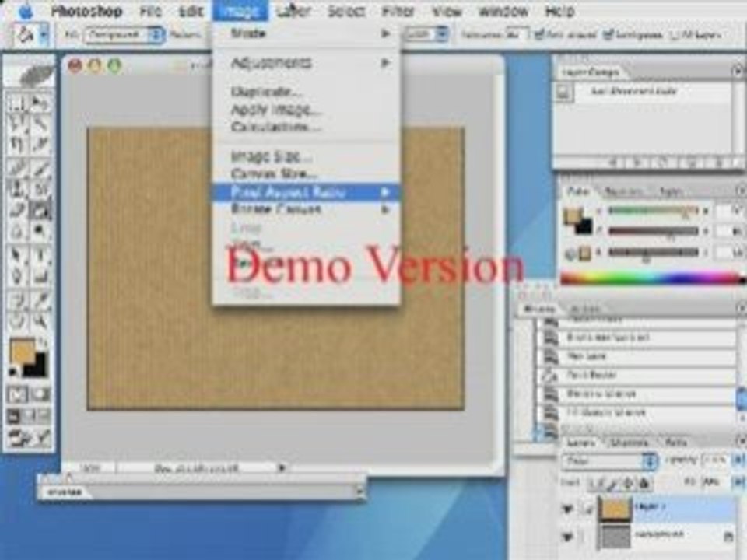Select the Blur tool
The width and height of the screenshot is (747, 560).
[x=17, y=232]
